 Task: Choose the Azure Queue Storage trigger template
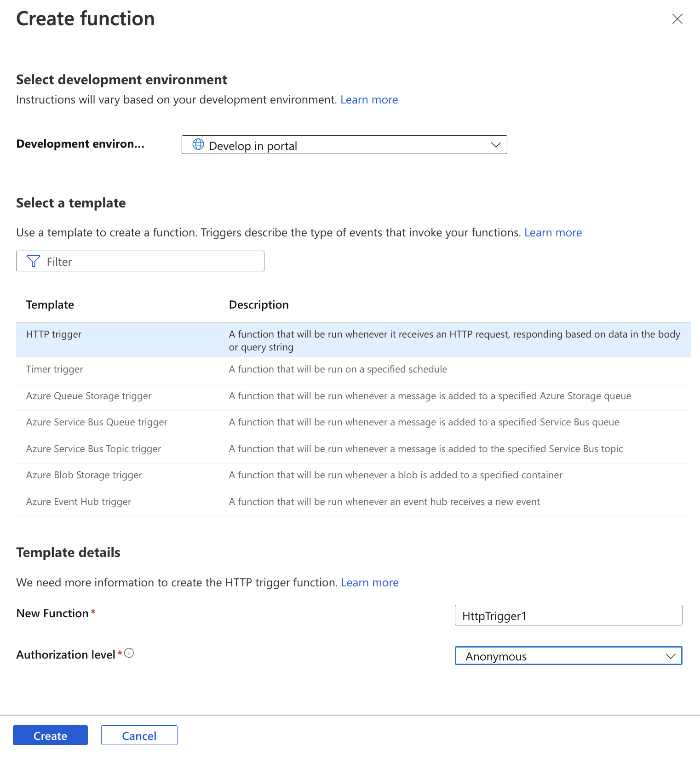tap(353, 396)
